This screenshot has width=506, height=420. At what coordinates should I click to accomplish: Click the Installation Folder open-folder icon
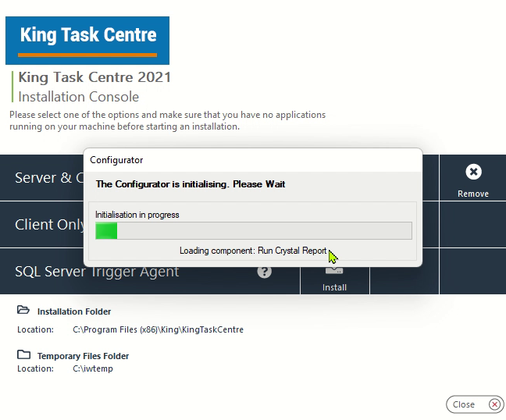pyautogui.click(x=23, y=310)
